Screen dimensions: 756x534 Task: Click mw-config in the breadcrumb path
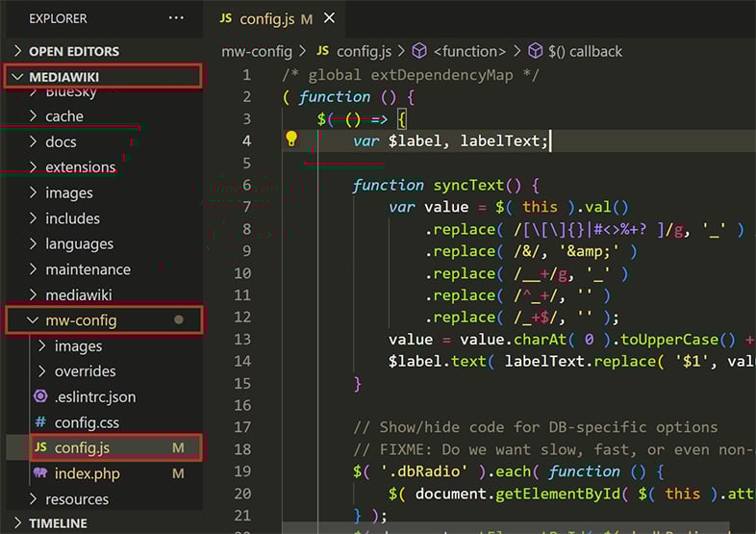[x=256, y=51]
